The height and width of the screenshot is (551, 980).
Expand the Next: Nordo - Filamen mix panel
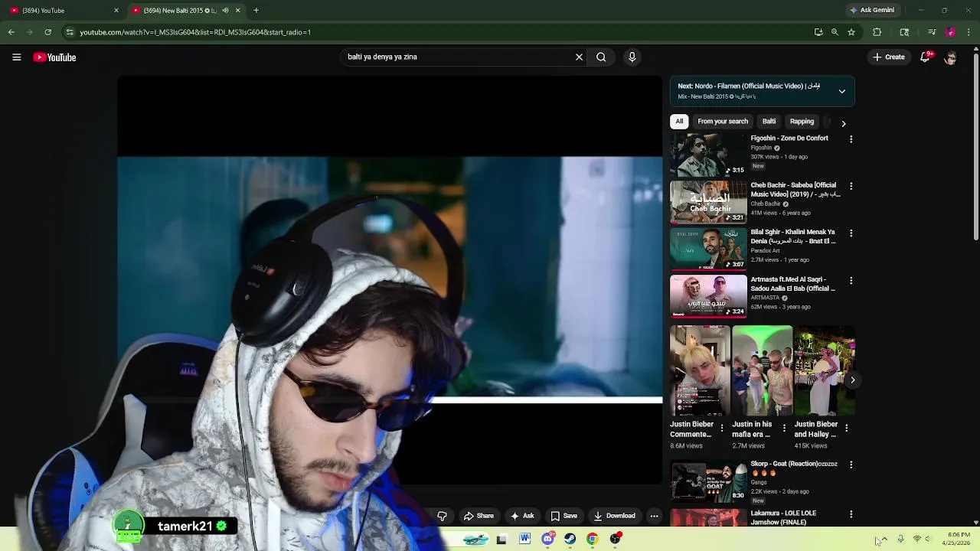(841, 91)
